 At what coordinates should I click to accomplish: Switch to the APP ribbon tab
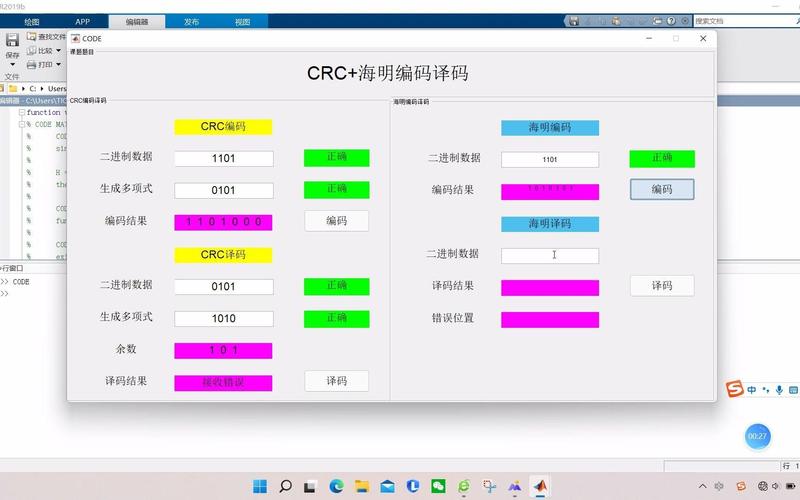click(x=82, y=22)
